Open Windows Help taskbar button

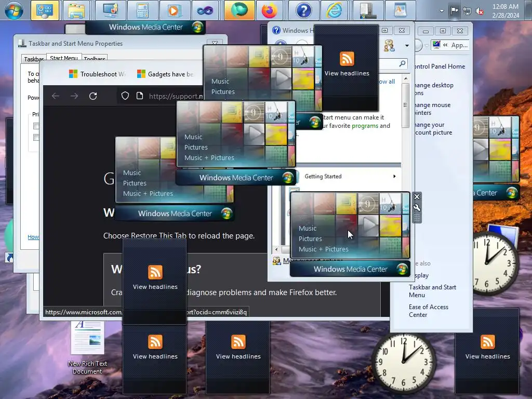point(303,10)
